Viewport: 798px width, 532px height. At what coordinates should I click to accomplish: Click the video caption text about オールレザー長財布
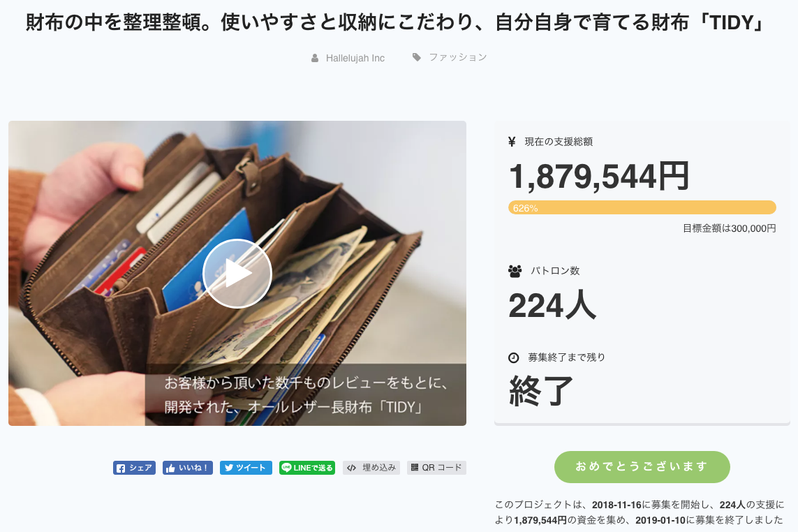[306, 395]
